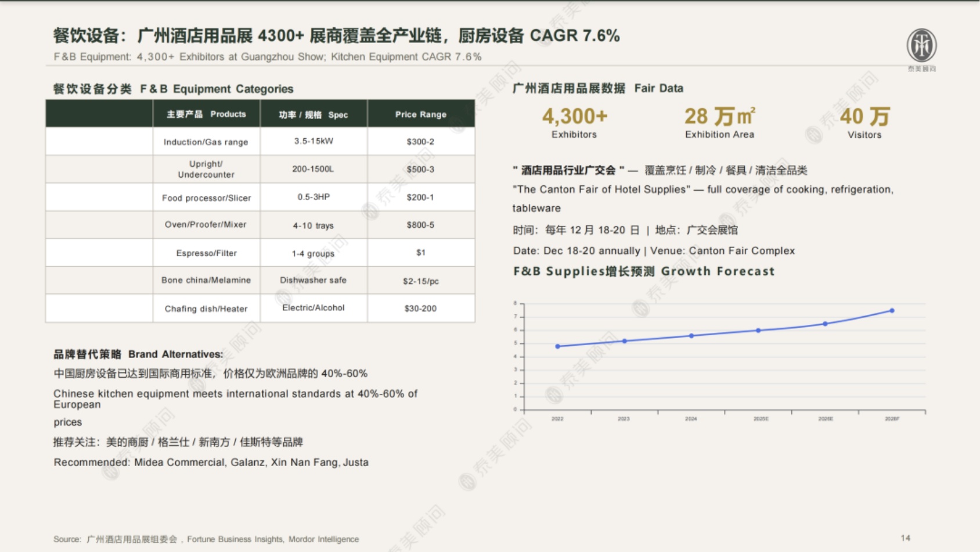Click the '4,300+' exhibitors figure
Image resolution: width=980 pixels, height=552 pixels.
[575, 116]
